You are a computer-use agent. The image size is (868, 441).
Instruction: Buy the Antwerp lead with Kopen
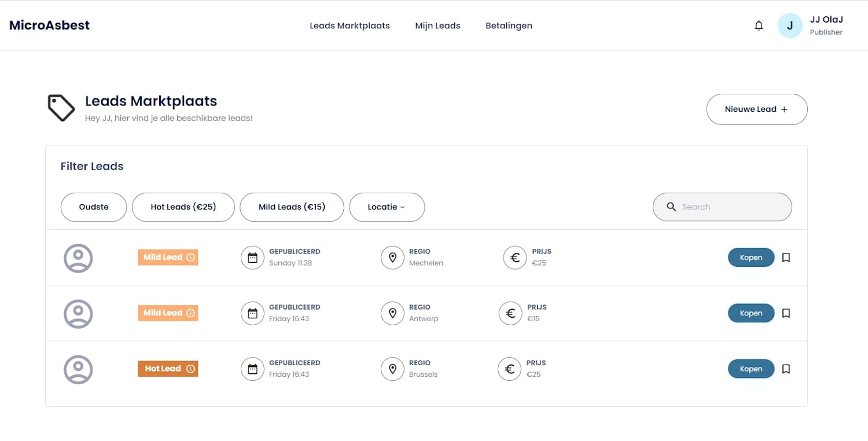(751, 313)
